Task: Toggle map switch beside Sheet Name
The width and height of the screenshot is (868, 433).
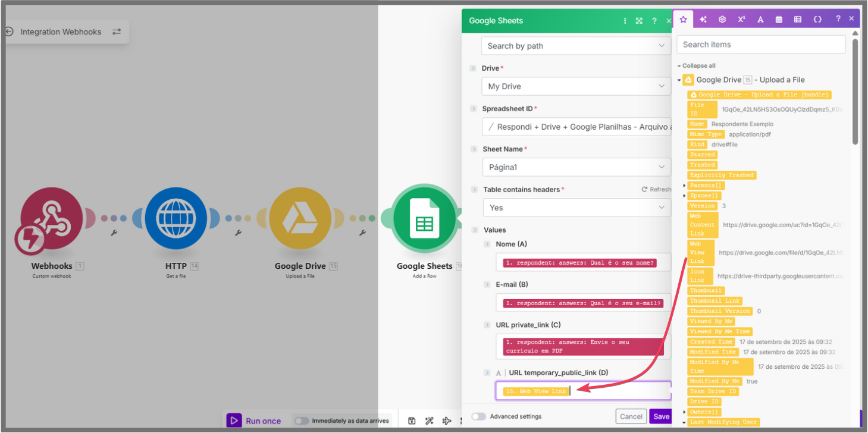Action: coord(474,149)
